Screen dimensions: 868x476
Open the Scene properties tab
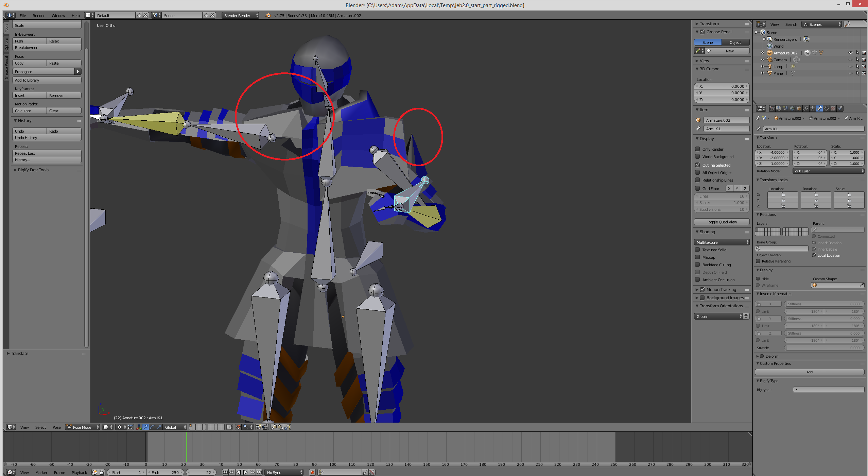(785, 108)
